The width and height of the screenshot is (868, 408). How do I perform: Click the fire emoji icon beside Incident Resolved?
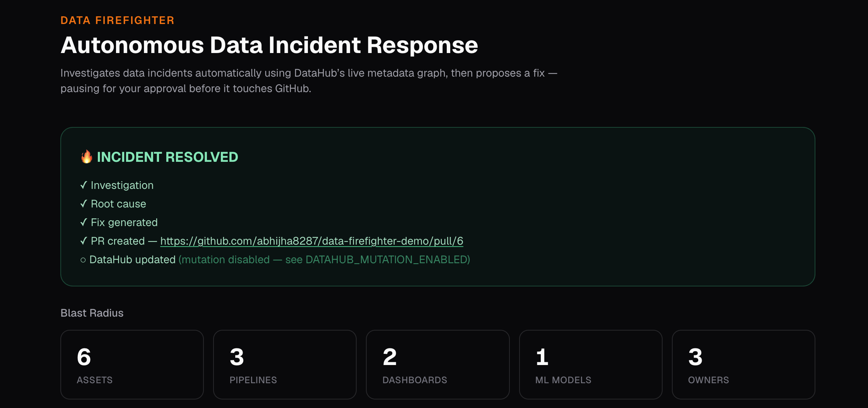tap(87, 157)
